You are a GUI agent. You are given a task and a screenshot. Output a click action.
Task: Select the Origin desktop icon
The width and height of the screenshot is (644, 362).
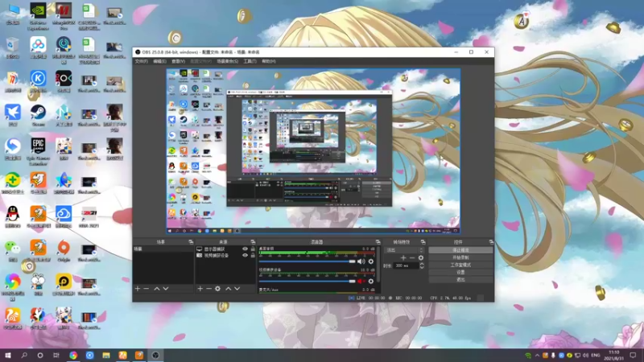pos(64,251)
